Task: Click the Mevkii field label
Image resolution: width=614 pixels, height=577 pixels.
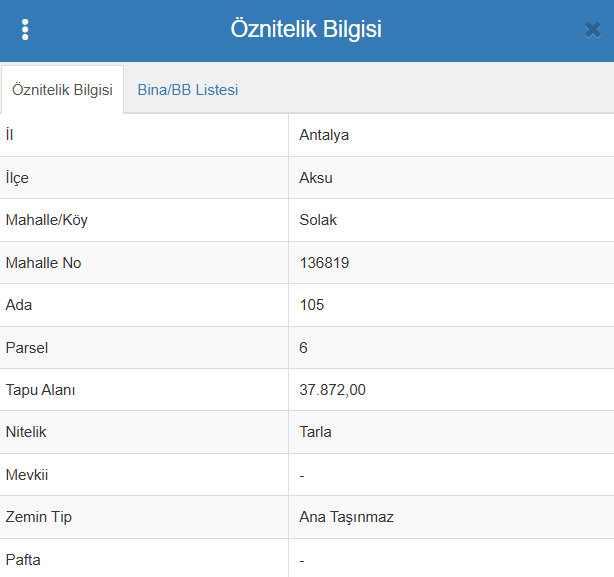Action: (x=26, y=475)
